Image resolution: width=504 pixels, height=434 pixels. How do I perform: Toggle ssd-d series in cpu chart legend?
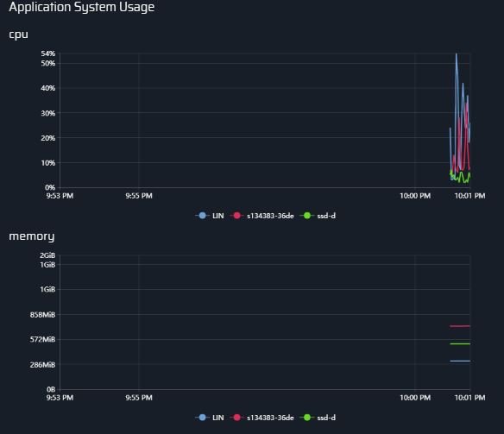tap(318, 216)
